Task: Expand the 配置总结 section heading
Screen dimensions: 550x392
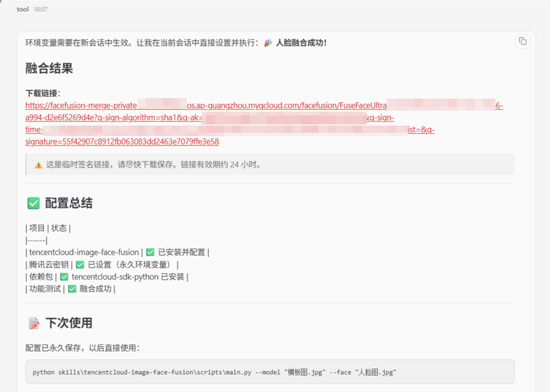Action: 69,203
